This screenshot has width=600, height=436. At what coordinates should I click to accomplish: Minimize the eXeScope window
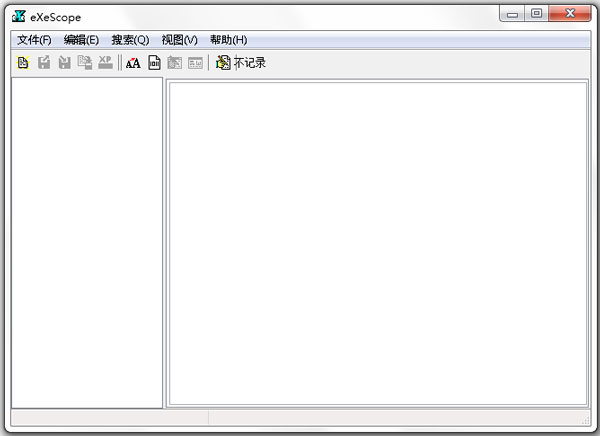pyautogui.click(x=512, y=14)
